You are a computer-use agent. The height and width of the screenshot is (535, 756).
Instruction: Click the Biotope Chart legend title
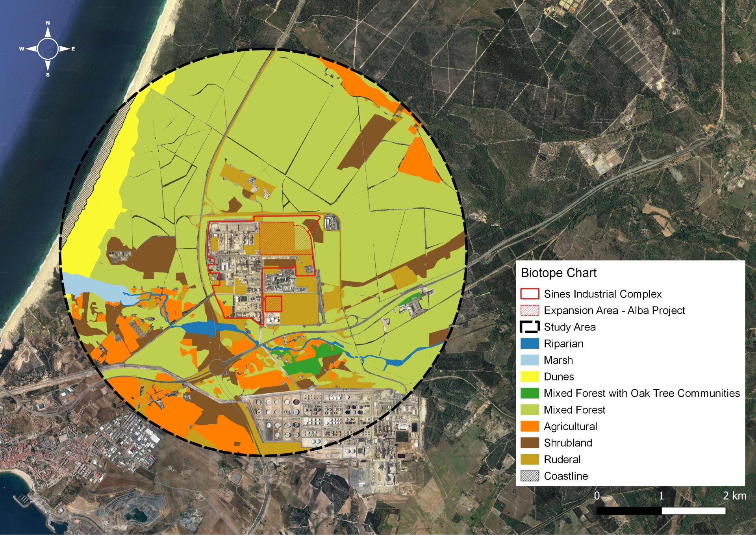pyautogui.click(x=558, y=273)
